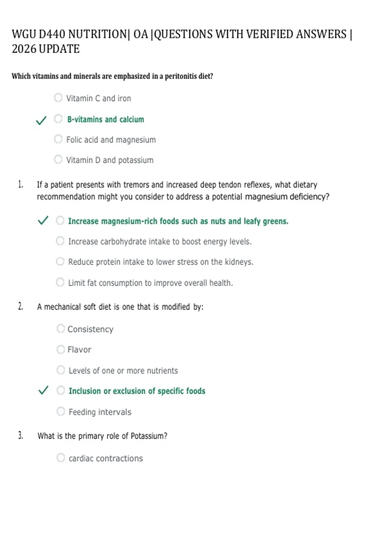Click the checkmark next to magnesium-rich foods answer
Viewport: 392px width, 556px height.
43,220
